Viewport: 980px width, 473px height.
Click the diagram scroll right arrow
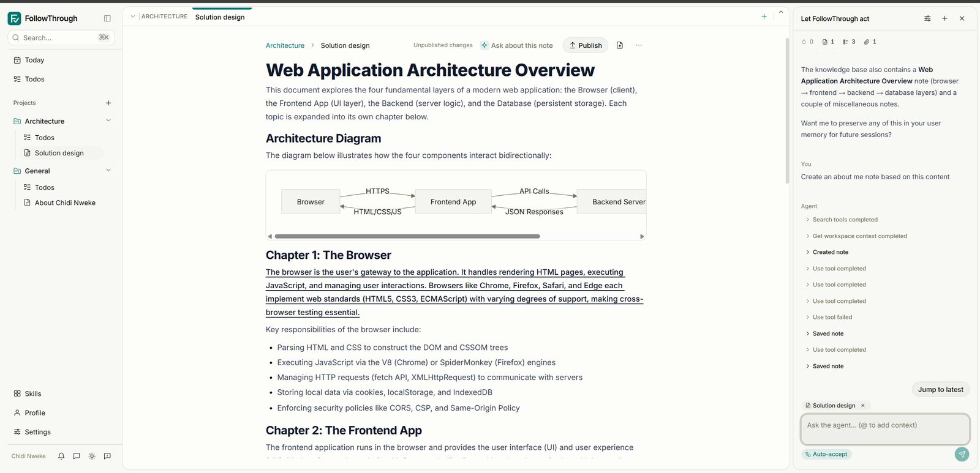(x=642, y=236)
